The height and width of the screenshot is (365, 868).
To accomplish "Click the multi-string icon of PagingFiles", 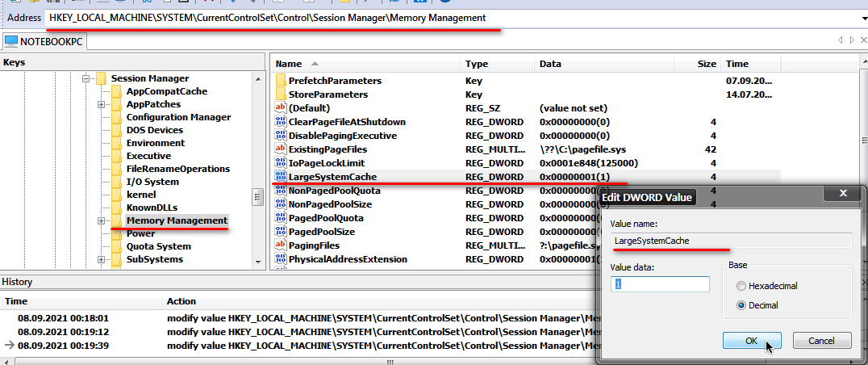I will tap(281, 245).
